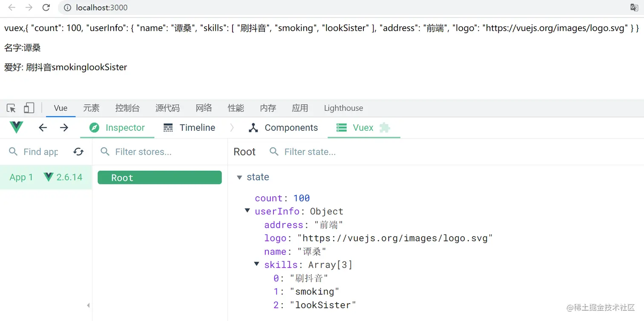Switch to the Components tab
This screenshot has height=321, width=644.
click(x=283, y=128)
